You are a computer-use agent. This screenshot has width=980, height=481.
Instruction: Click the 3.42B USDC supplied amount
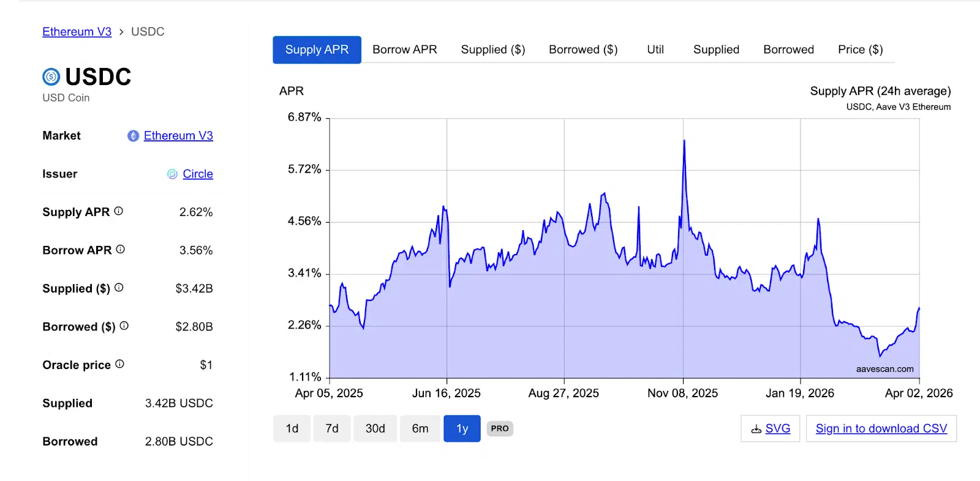(179, 403)
